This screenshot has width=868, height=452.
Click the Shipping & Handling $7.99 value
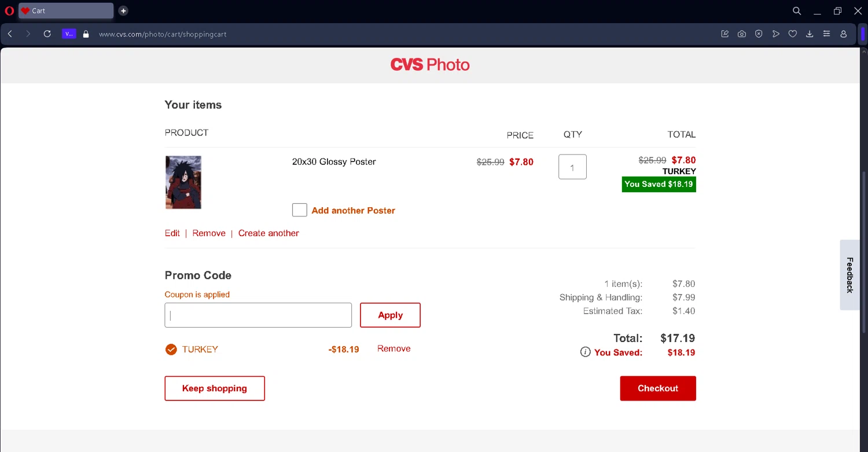point(684,297)
